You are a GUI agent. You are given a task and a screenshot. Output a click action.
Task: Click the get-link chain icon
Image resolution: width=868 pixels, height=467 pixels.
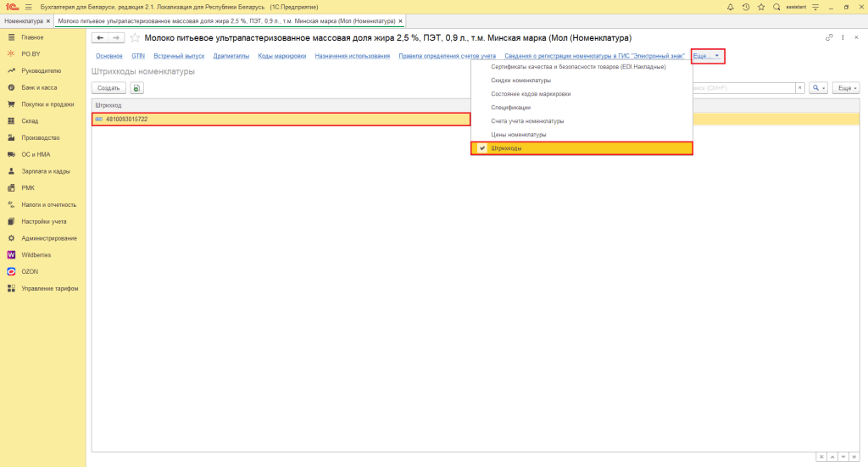tap(829, 38)
